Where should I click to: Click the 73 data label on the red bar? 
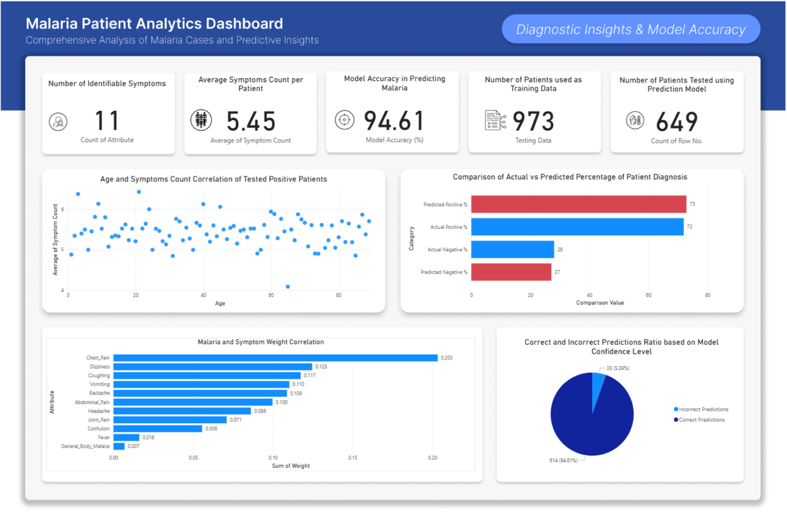click(693, 204)
